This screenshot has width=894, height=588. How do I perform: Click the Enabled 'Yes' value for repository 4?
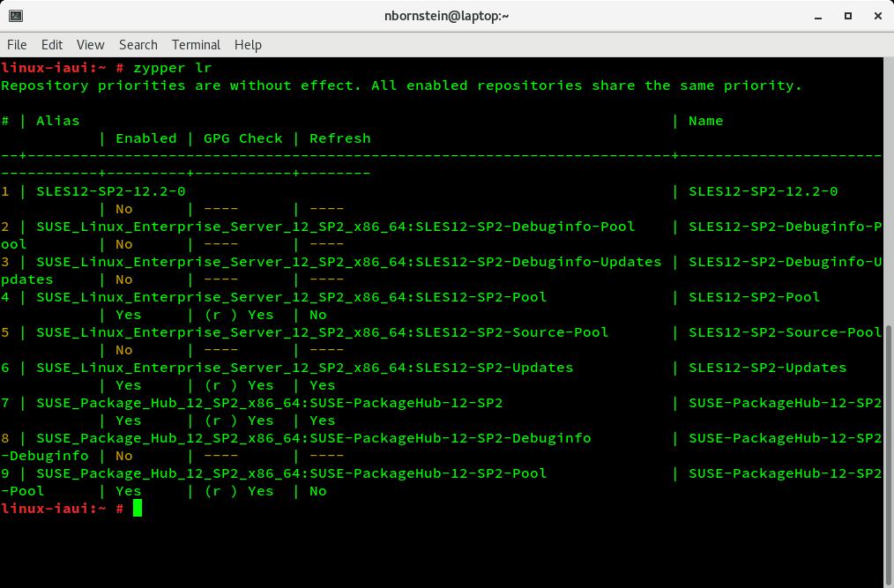coord(129,315)
